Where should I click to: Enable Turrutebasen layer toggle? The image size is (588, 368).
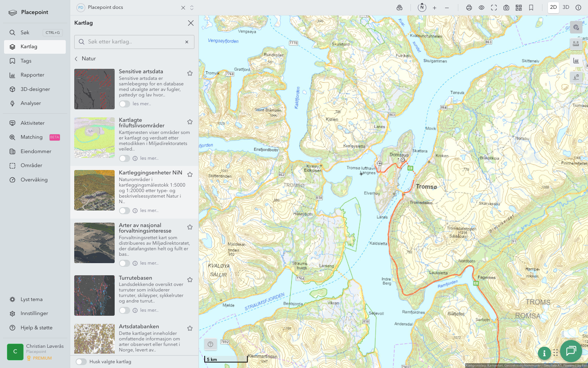coord(125,310)
